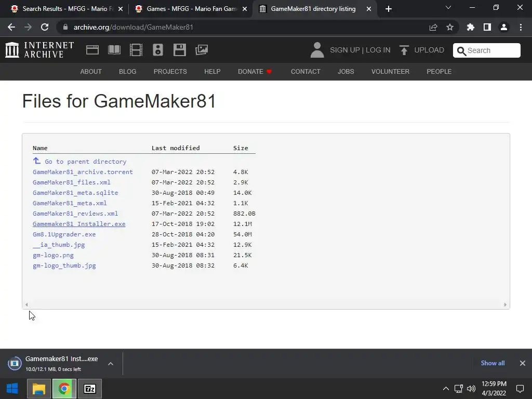Screen dimensions: 532x399
Task: Open the Windows Start menu
Action: click(x=12, y=389)
